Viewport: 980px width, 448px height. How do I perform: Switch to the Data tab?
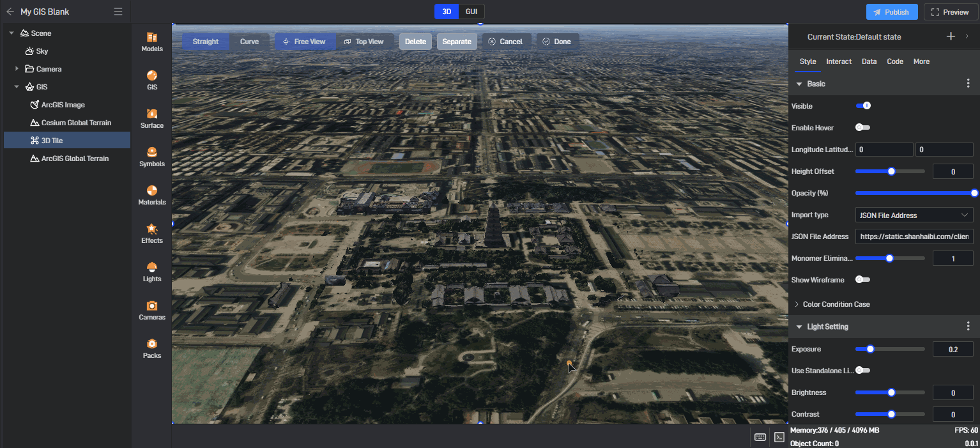(869, 61)
